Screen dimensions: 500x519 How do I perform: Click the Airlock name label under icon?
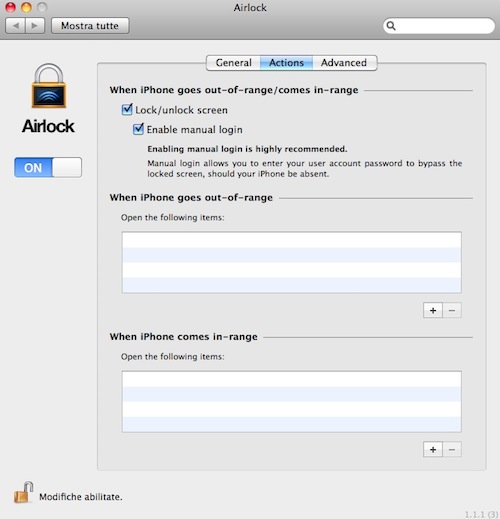(x=48, y=126)
